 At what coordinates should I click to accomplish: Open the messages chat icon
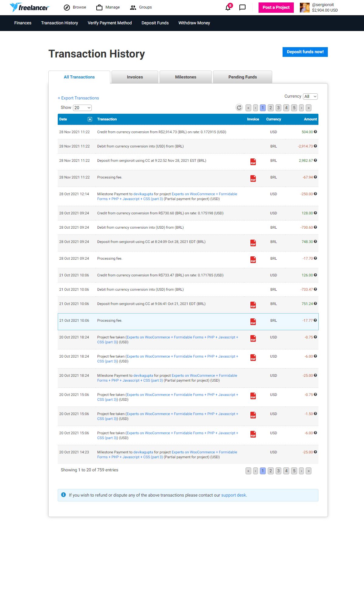[242, 8]
